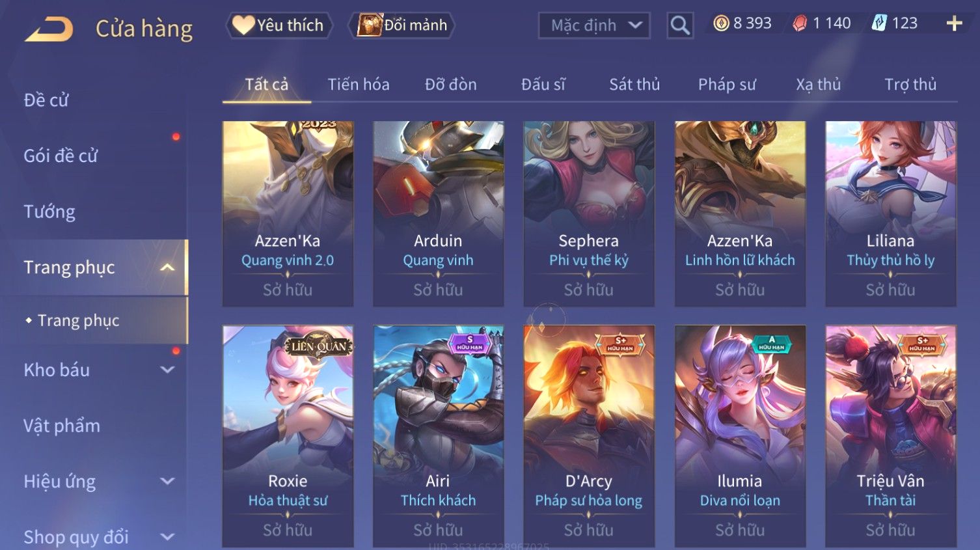The width and height of the screenshot is (980, 550).
Task: Open the search magnifier icon
Action: coord(680,25)
